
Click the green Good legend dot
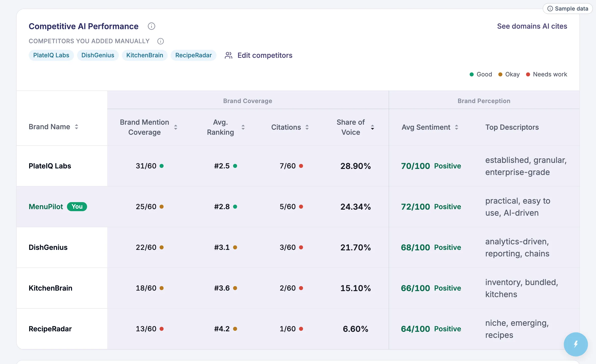point(471,74)
